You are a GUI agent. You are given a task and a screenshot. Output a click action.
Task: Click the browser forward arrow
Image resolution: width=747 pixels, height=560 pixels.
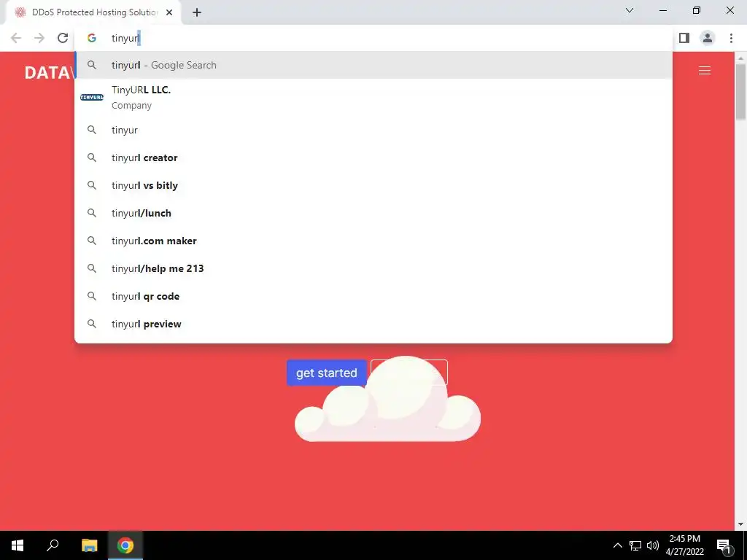pyautogui.click(x=39, y=38)
